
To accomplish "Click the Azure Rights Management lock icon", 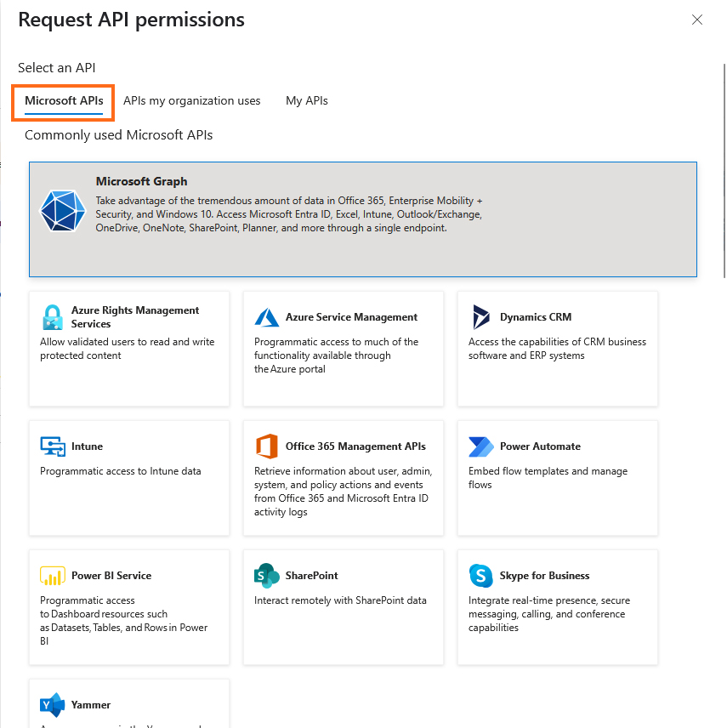I will 53,317.
